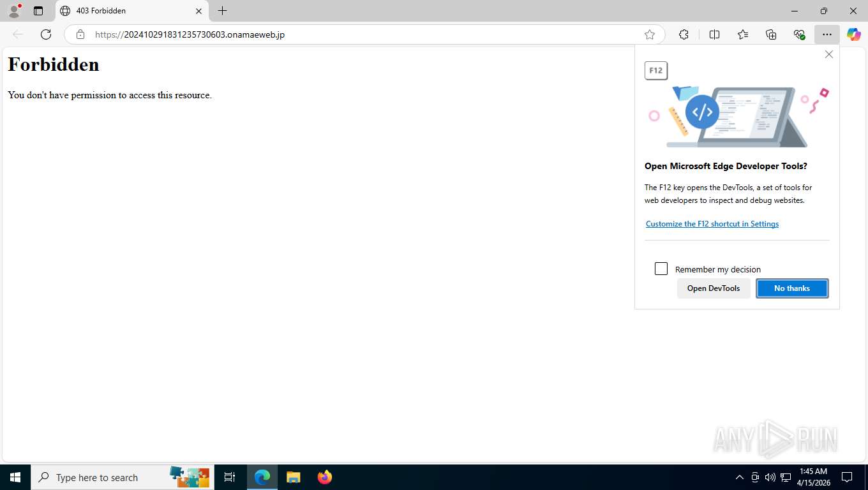The height and width of the screenshot is (490, 868).
Task: Open the notification center icon
Action: coord(847,477)
